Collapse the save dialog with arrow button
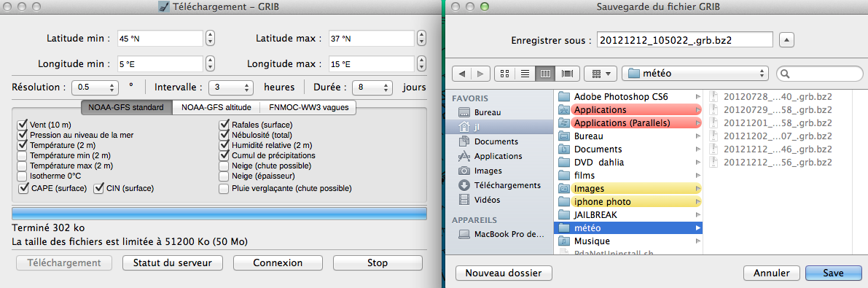This screenshot has width=868, height=288. (x=786, y=40)
